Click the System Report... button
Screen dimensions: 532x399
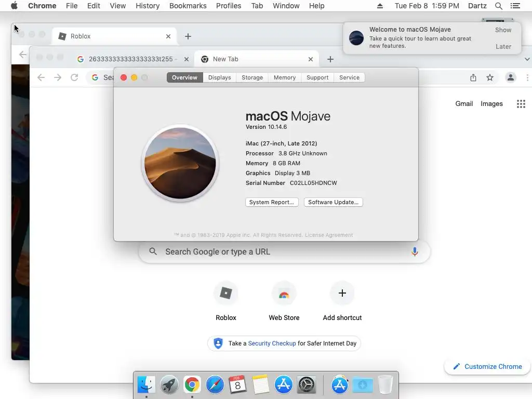click(x=272, y=202)
